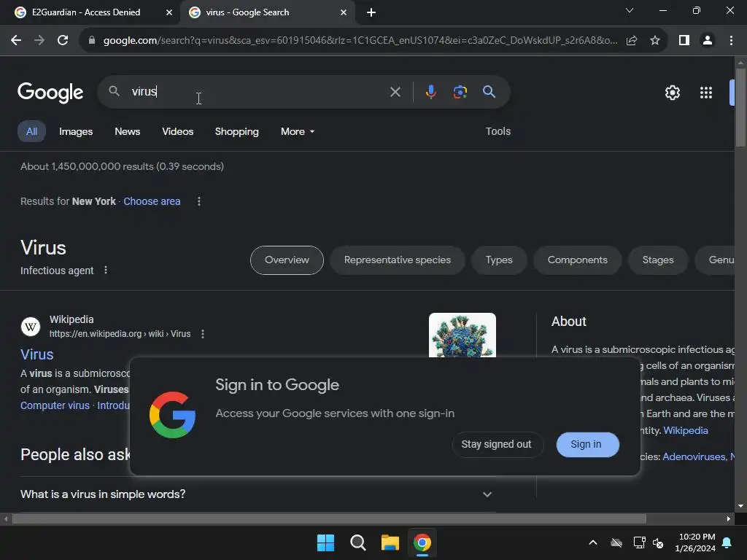This screenshot has width=747, height=560.
Task: Open the Computer virus sublink
Action: [55, 405]
